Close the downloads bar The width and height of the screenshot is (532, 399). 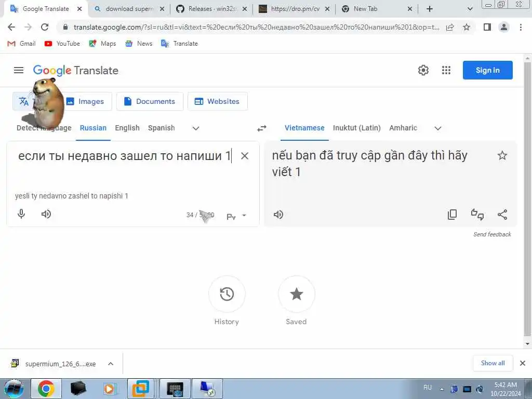click(523, 363)
